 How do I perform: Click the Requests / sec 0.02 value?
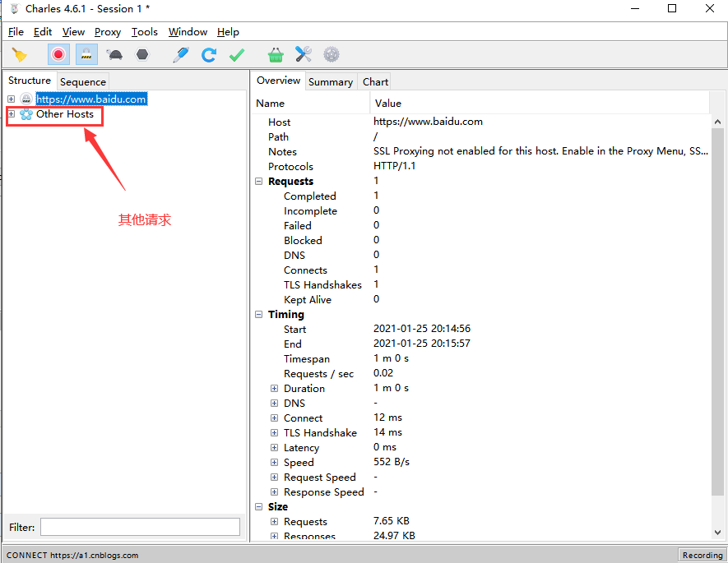click(383, 373)
